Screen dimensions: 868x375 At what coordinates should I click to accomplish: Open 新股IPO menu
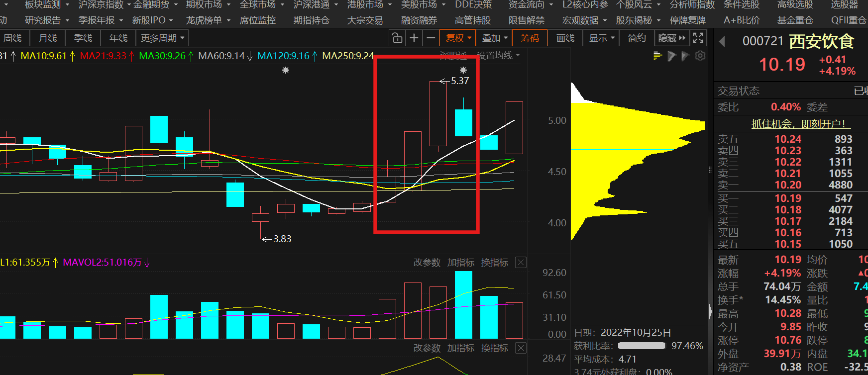[152, 20]
